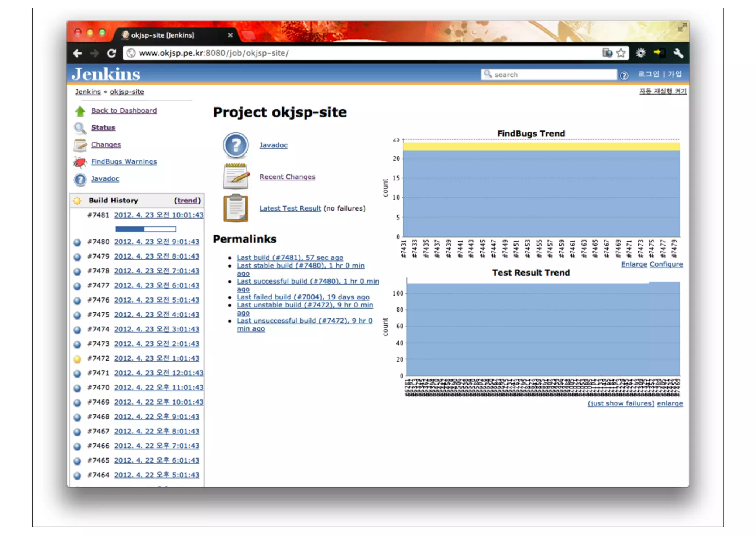Click the Latest Test Result clipboard icon
The height and width of the screenshot is (535, 756).
(236, 208)
